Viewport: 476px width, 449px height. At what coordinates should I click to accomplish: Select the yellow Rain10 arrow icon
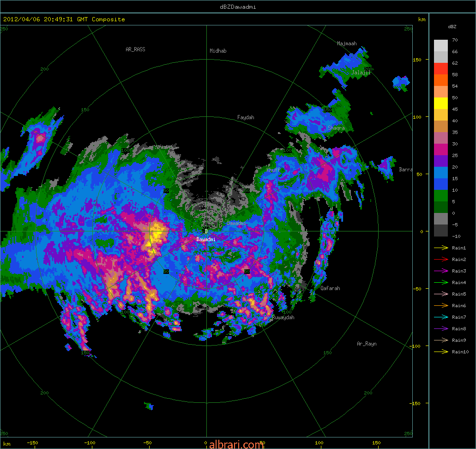click(x=441, y=352)
